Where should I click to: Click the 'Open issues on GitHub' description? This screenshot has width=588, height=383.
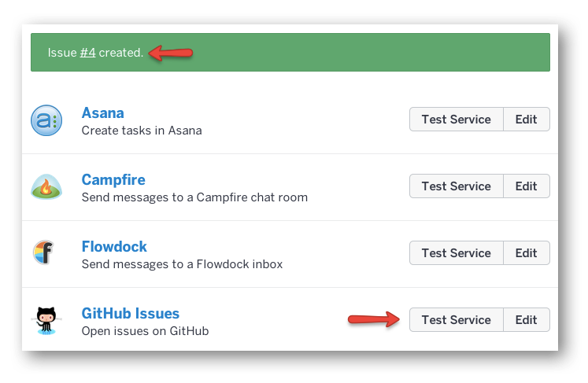tap(145, 331)
